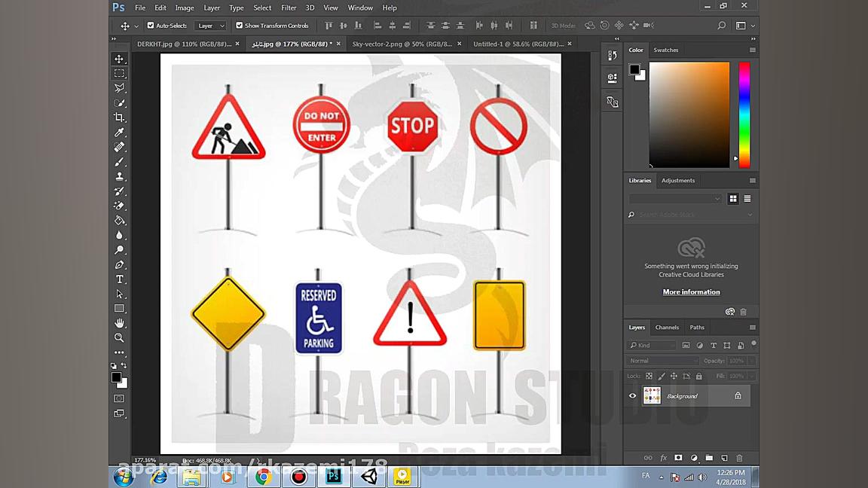Select the Eyedropper tool
The image size is (868, 488).
[x=119, y=133]
